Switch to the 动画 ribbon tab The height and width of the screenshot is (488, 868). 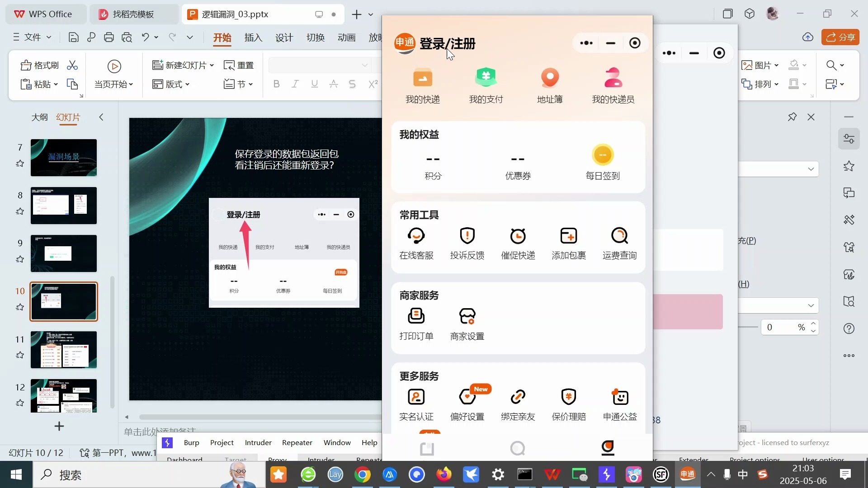tap(347, 38)
